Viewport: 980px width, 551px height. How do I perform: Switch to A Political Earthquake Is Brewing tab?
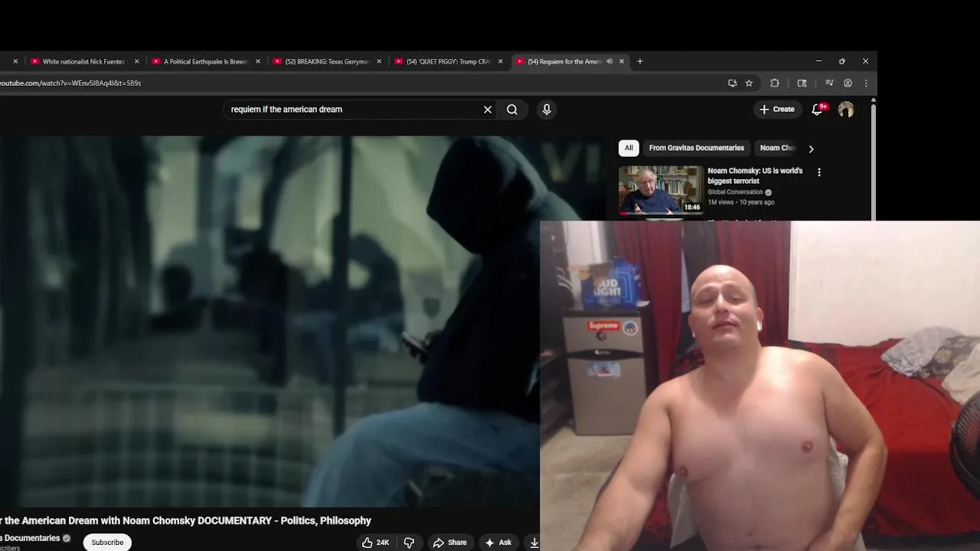[205, 61]
